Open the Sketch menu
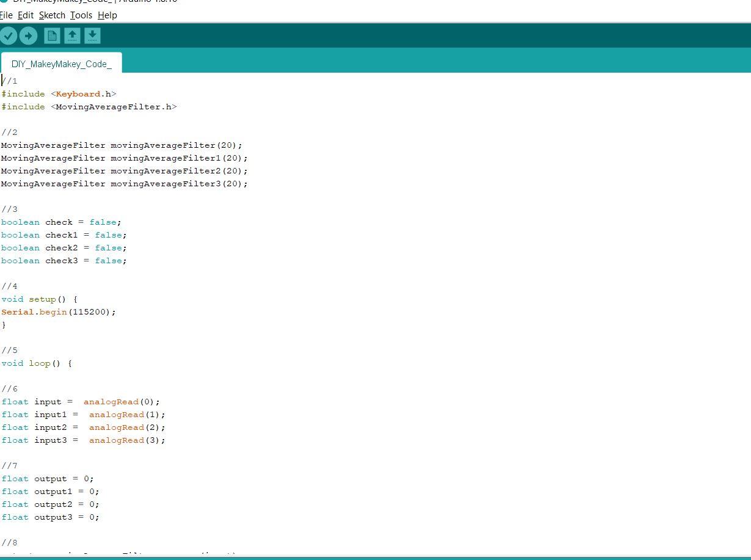 click(52, 15)
